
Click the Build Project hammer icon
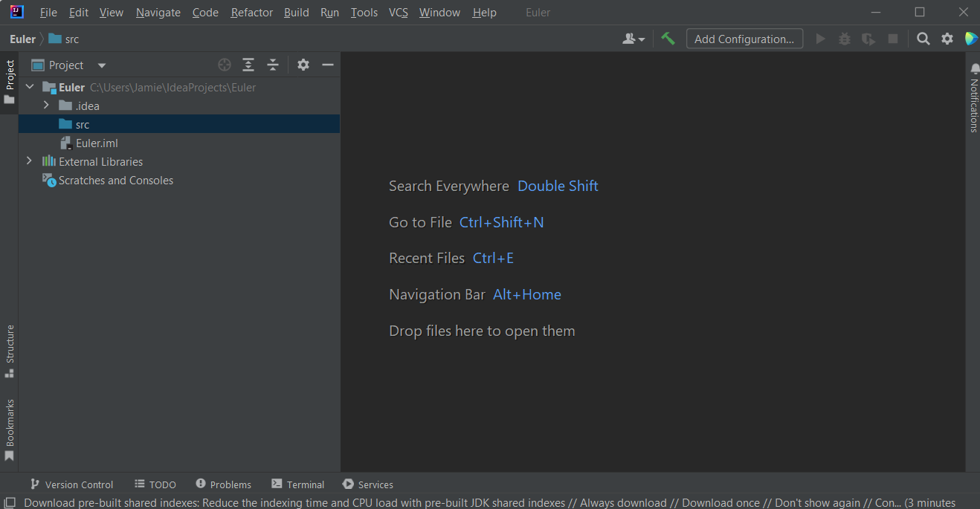(x=668, y=39)
